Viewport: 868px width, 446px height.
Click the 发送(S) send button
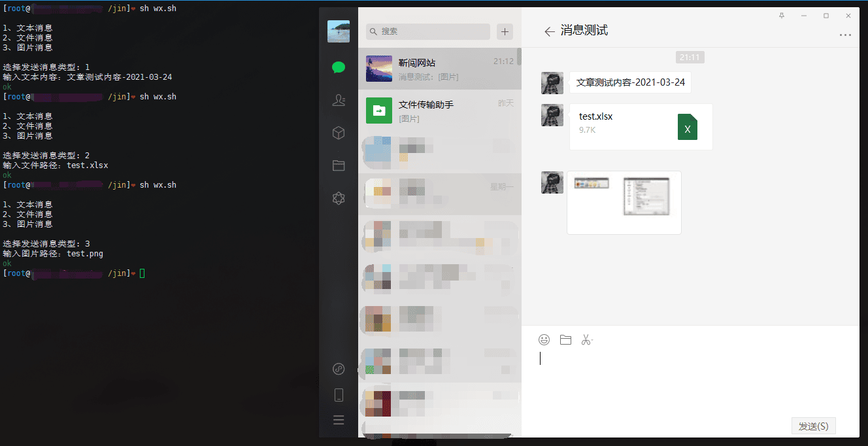point(813,426)
